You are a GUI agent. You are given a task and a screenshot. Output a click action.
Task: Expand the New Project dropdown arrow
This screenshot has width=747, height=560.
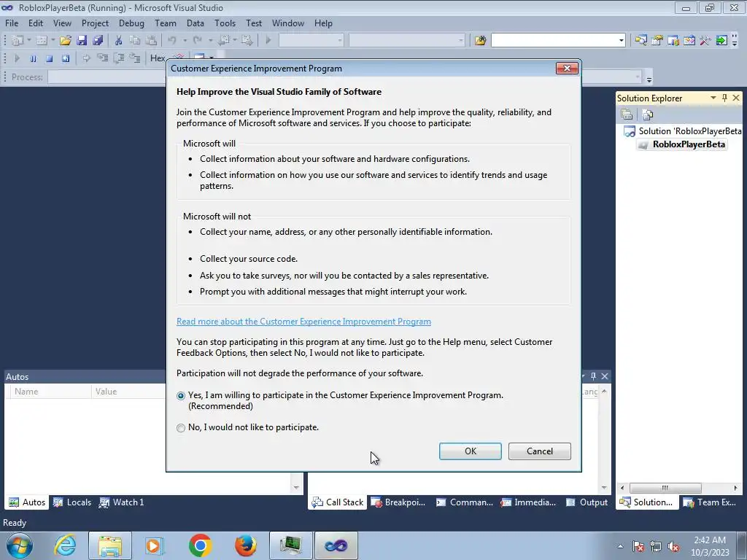[x=28, y=41]
